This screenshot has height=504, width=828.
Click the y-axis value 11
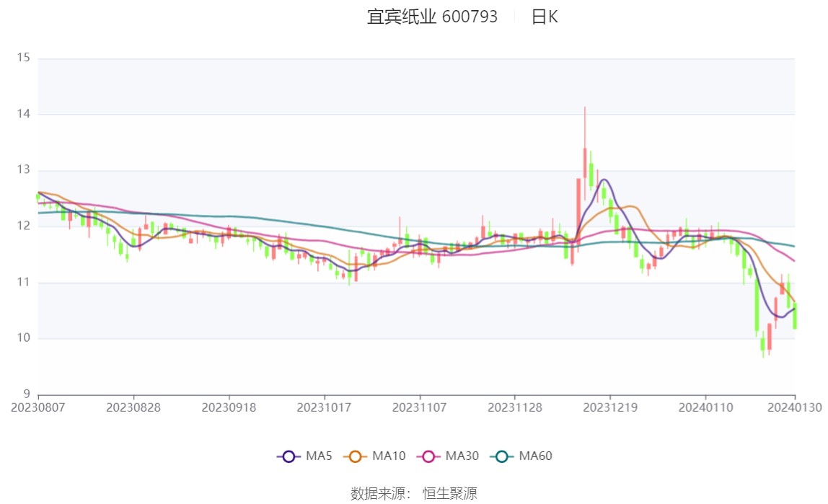(23, 283)
